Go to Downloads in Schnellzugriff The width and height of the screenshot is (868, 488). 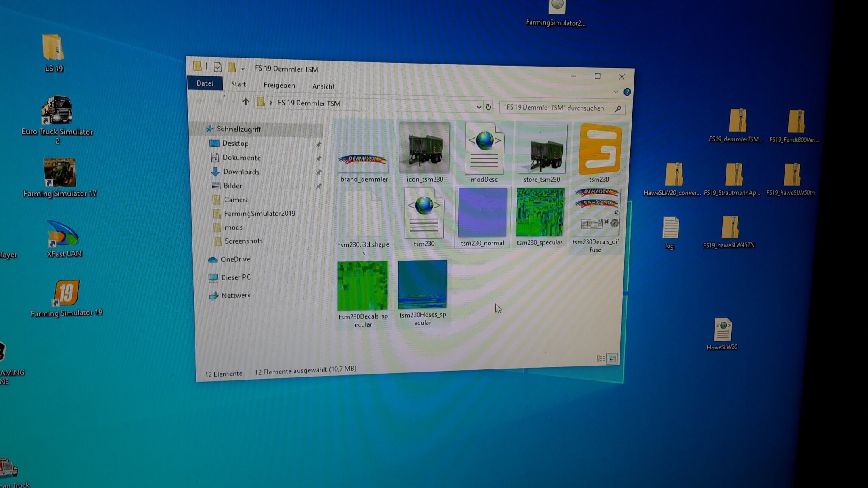tap(241, 172)
